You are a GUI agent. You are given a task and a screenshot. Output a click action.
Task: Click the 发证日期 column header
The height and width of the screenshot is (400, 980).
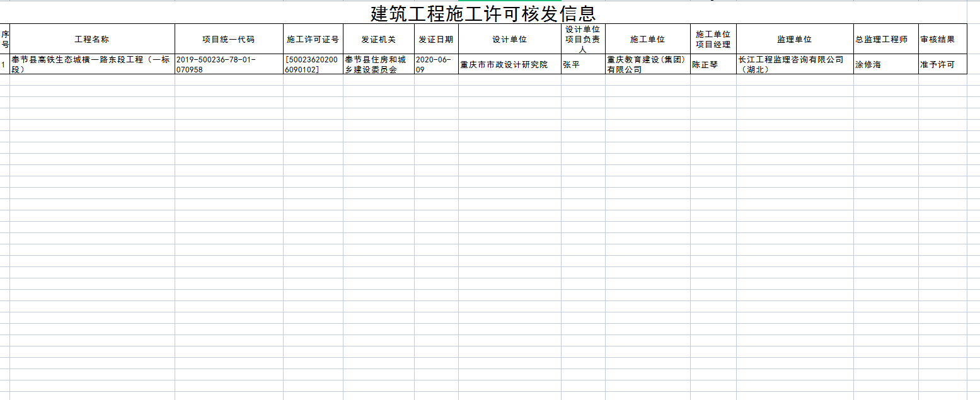point(436,39)
